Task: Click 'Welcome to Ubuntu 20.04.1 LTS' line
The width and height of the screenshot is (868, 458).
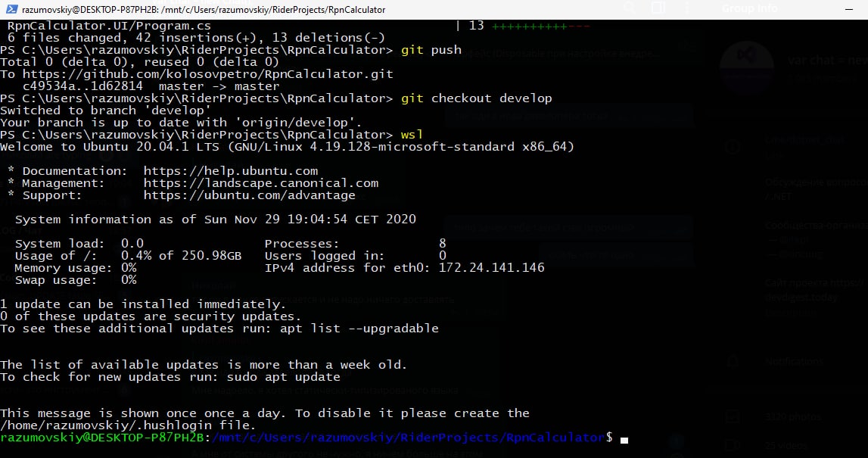Action: click(x=288, y=147)
